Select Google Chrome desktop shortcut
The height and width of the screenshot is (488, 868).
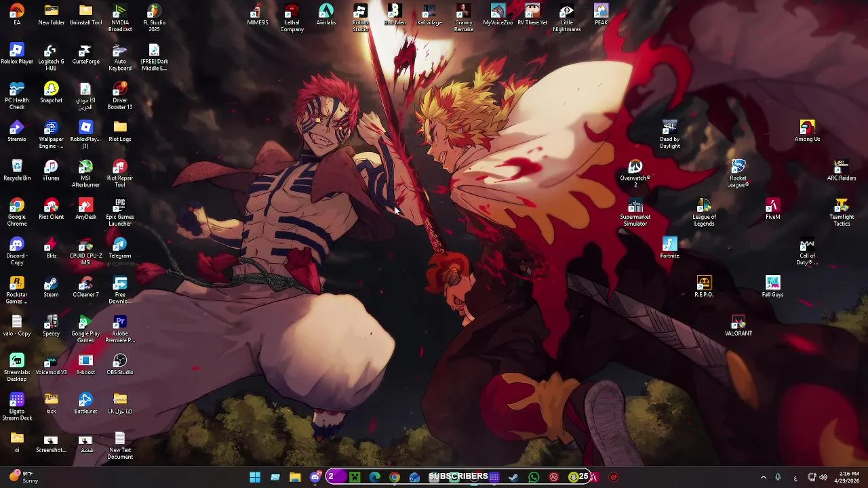[17, 212]
